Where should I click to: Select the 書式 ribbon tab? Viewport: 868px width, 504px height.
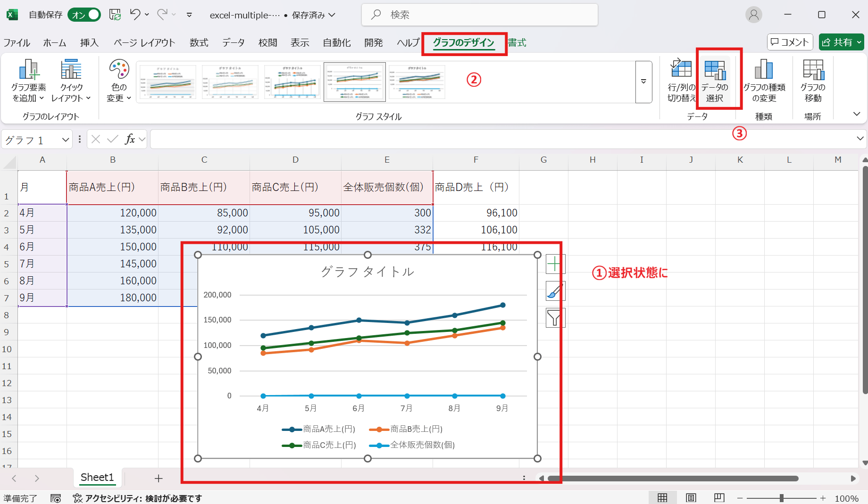517,42
